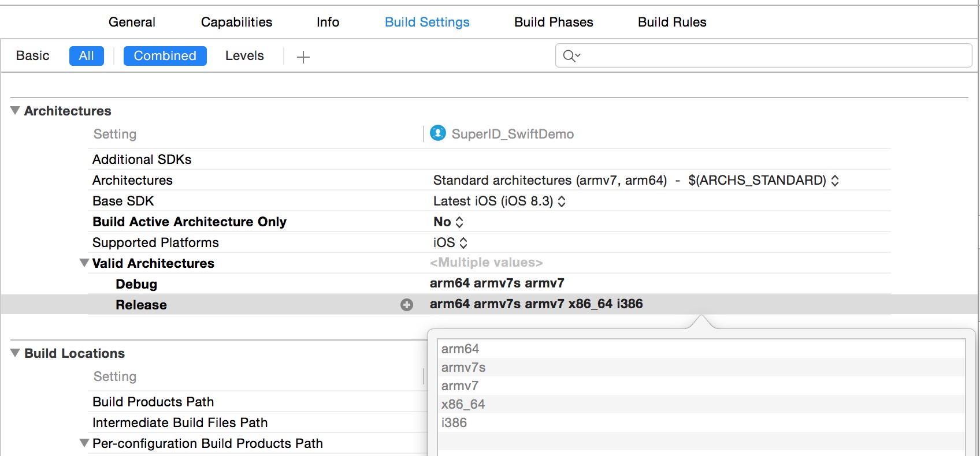The width and height of the screenshot is (980, 456).
Task: Collapse Per-configuration Build Products Path
Action: pos(84,443)
